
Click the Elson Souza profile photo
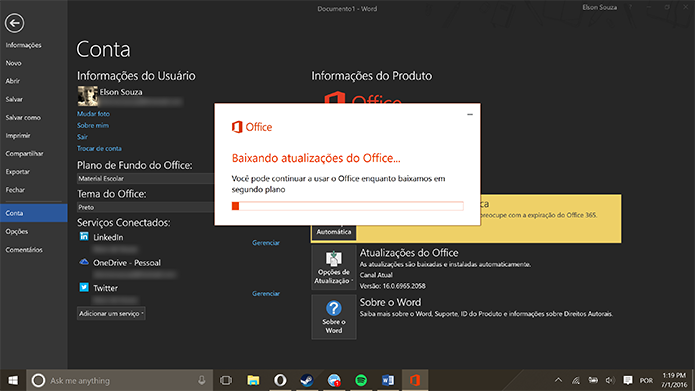click(87, 96)
